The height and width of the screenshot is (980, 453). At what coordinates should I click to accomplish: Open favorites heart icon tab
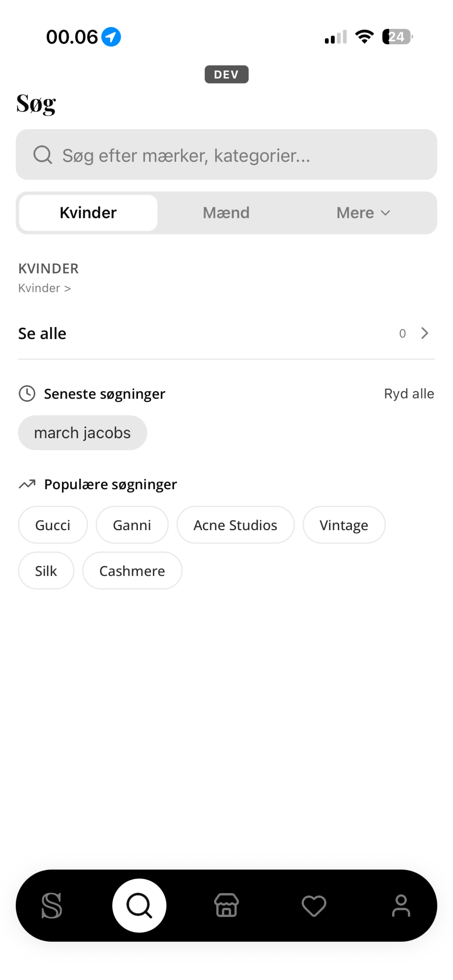click(314, 906)
